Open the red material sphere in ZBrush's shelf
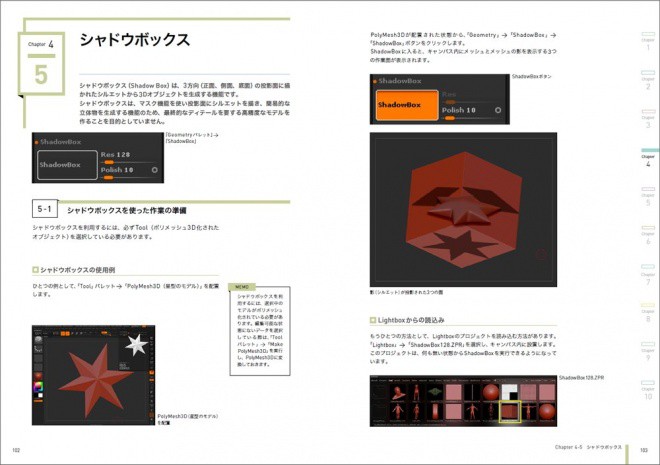This screenshot has width=660, height=465. coord(38,376)
